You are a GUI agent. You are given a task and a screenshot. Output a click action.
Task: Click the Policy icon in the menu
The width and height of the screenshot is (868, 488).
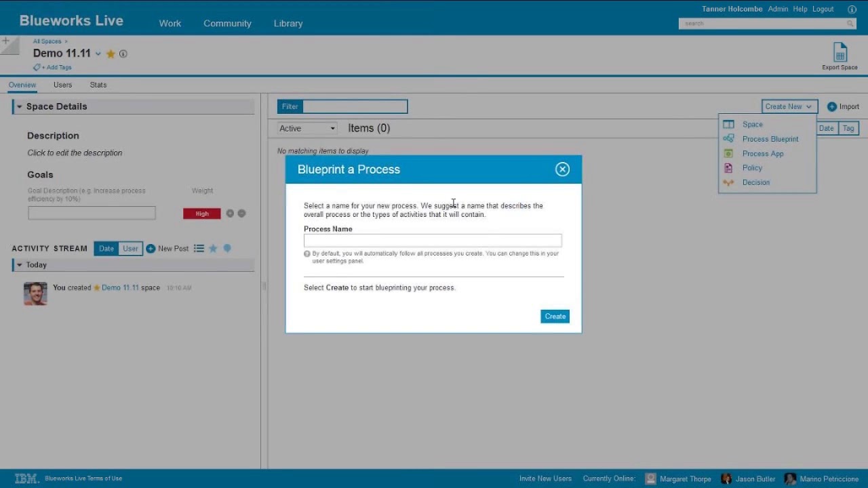coord(728,168)
